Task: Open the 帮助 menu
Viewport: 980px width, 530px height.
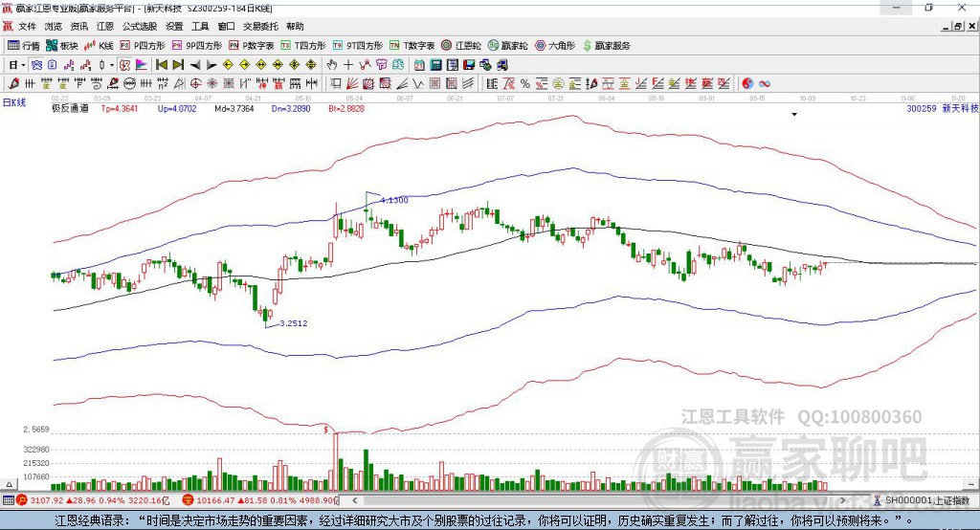Action: coord(295,26)
